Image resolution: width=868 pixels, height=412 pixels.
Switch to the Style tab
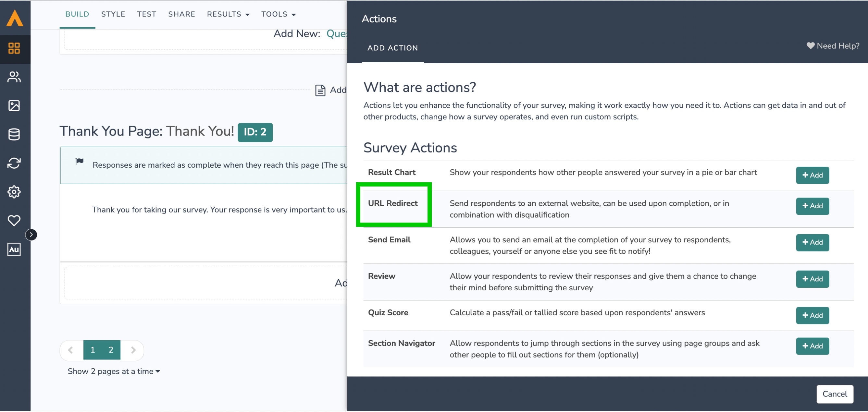[113, 14]
